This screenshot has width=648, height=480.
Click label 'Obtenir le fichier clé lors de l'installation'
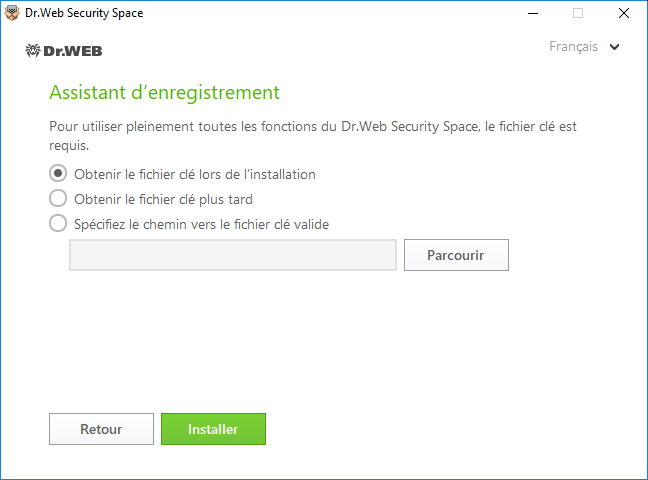click(195, 174)
